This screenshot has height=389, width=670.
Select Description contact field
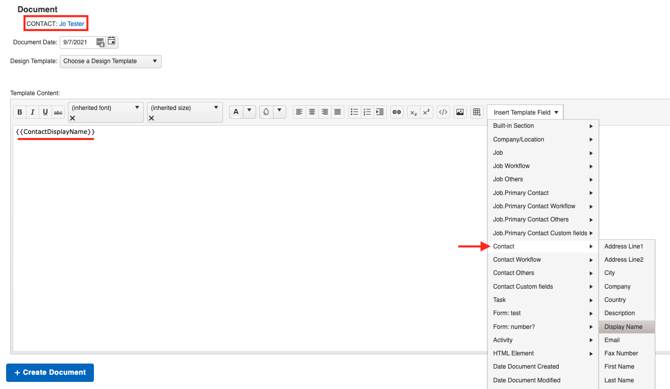tap(627, 313)
